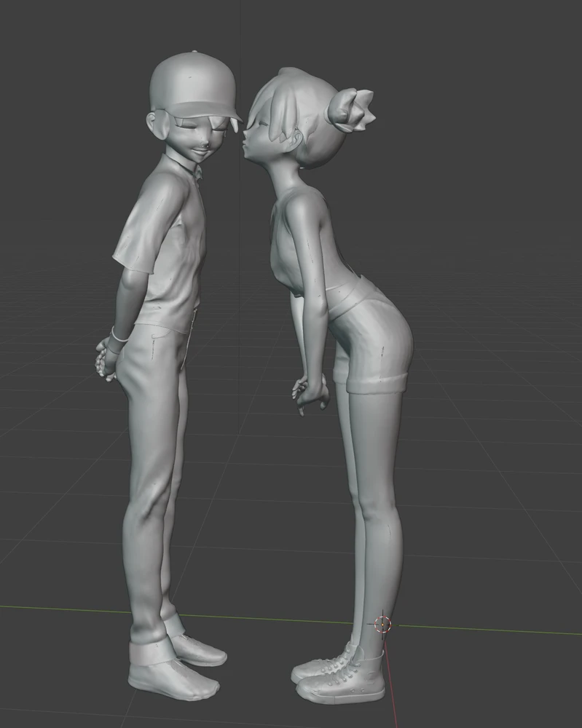The image size is (582, 728).
Task: Click the girl's tank top
Action: [307, 242]
